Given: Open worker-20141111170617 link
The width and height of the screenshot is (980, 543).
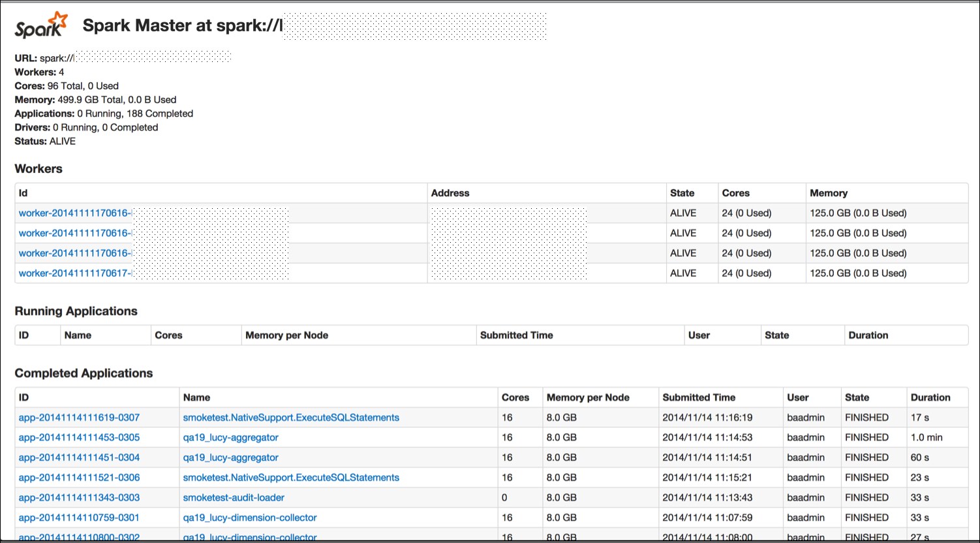Looking at the screenshot, I should click(76, 273).
